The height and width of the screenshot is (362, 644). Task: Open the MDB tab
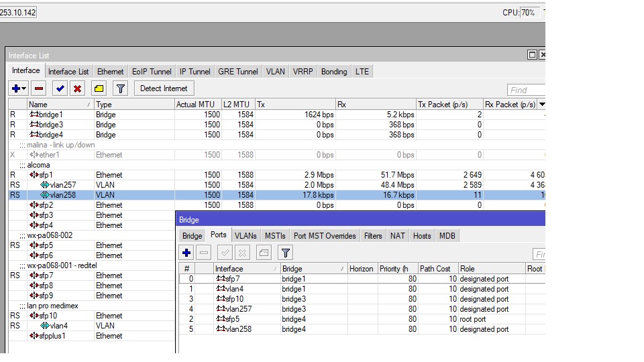447,236
